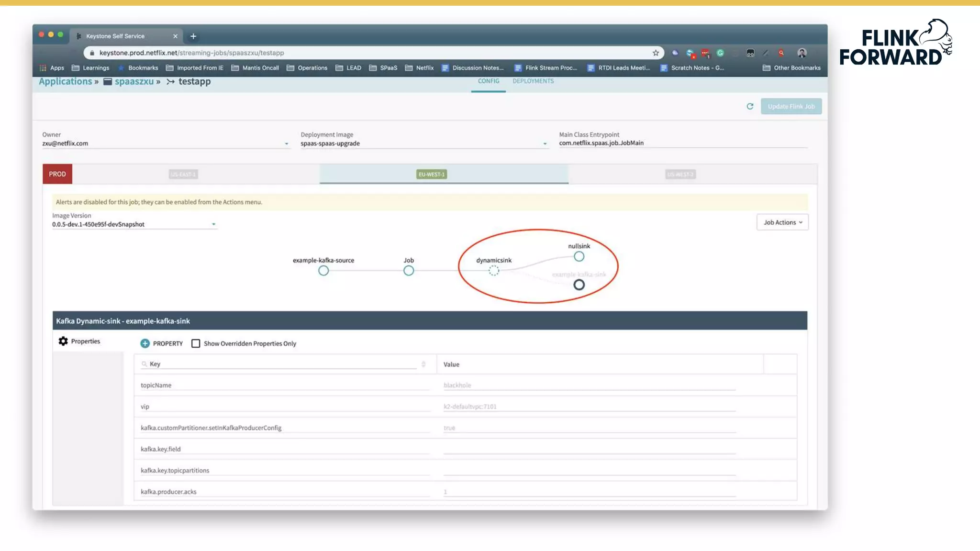
Task: Sort the Key column using sort arrows
Action: [423, 364]
